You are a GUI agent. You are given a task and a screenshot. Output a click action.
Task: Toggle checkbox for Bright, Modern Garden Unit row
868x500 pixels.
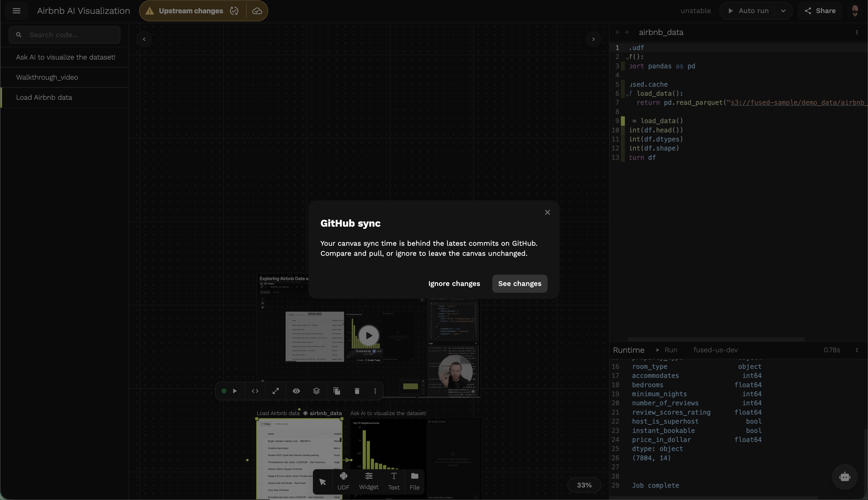tap(261, 441)
